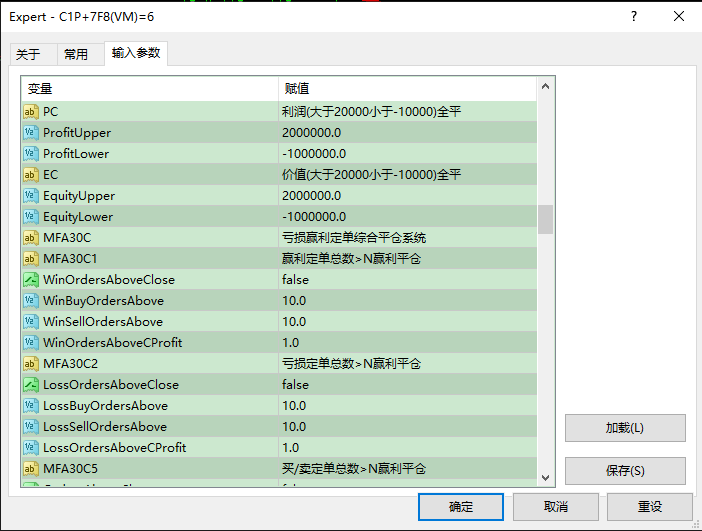Click the scrollbar up arrow
Screen dimensions: 702x531
coord(545,86)
